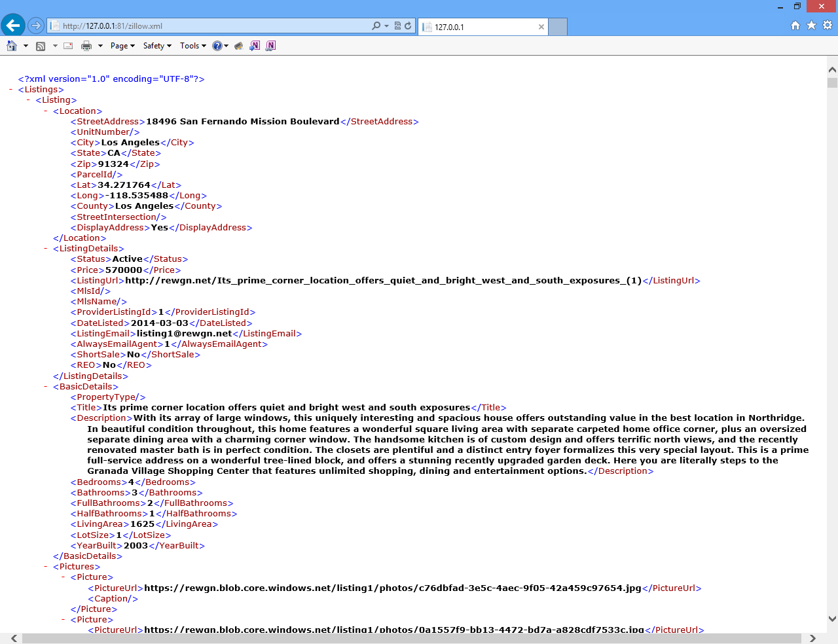Click the horizontal scrollbar thumb
Screen dimensions: 838x644
(411, 638)
